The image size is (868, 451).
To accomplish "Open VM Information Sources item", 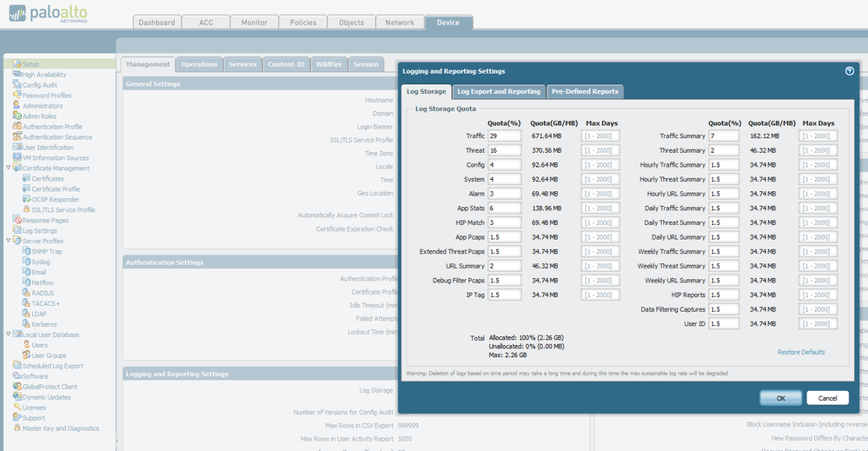I will tap(55, 158).
